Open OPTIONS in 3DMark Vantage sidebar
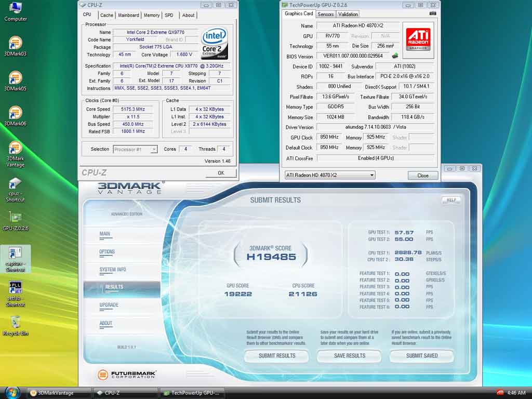This screenshot has width=532, height=399. pos(107,252)
